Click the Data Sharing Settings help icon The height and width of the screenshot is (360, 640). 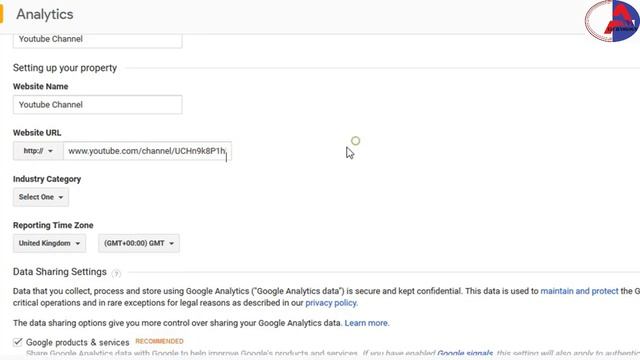click(116, 273)
